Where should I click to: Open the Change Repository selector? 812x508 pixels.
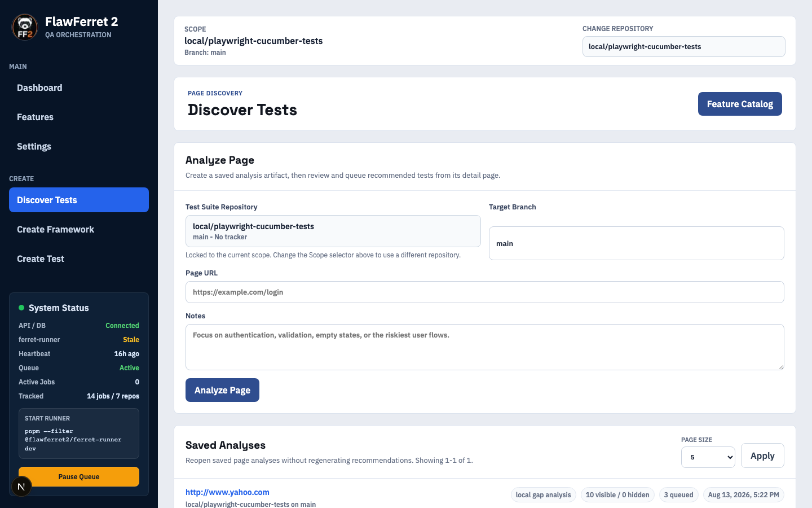(683, 47)
